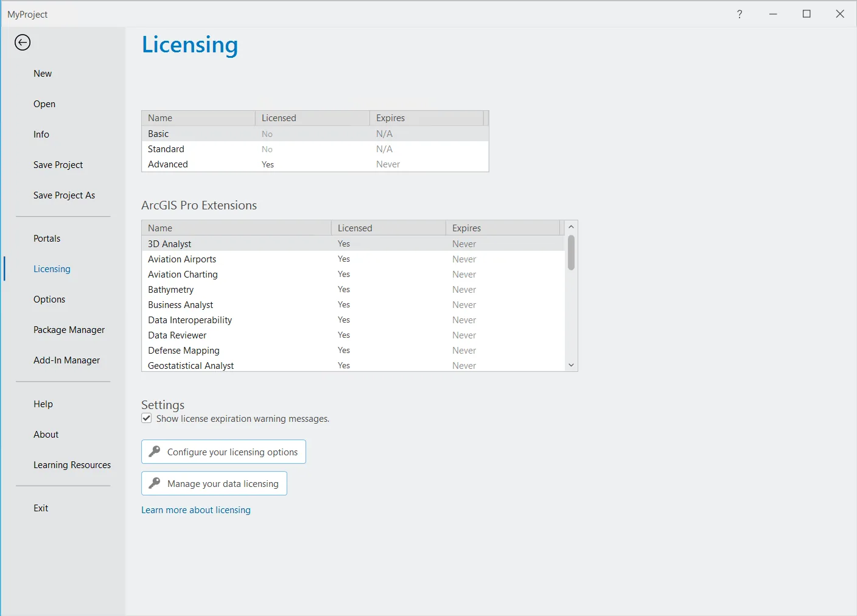Select Portals in the sidebar
857x616 pixels.
click(x=47, y=239)
